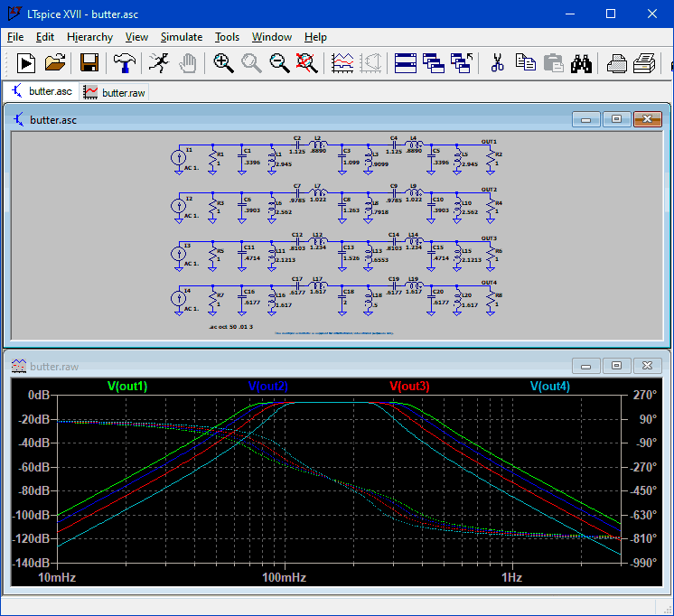Select current source I1 in schematic
Viewport: 674px width, 616px height.
tap(178, 157)
